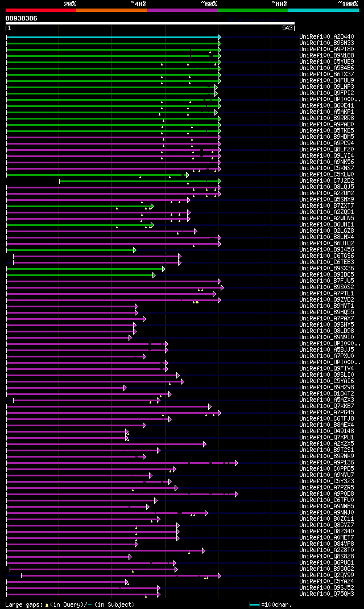The width and height of the screenshot is (364, 609).
Task: Open UniRef100_C6TGS6 entry
Action: [326, 256]
